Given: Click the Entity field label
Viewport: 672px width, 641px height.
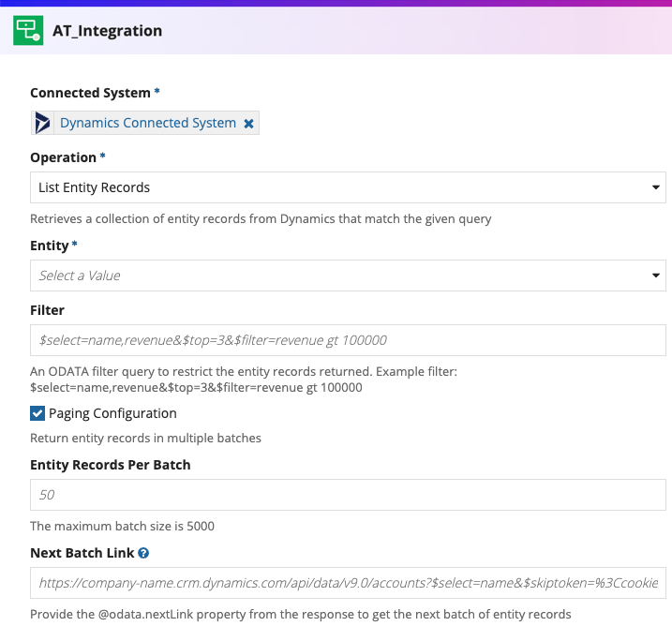Looking at the screenshot, I should [50, 246].
